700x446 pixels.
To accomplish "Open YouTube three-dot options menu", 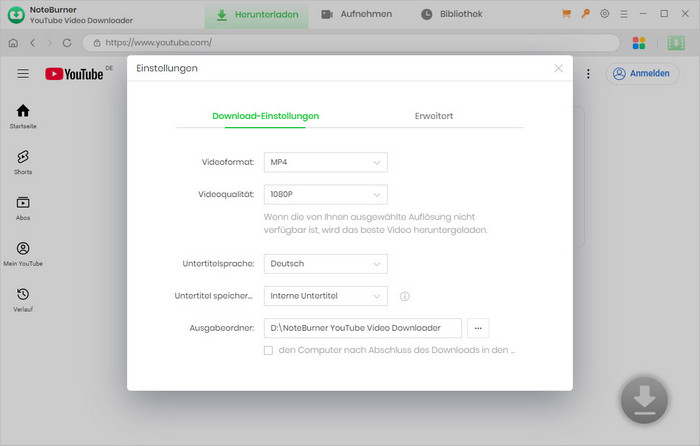I will coord(588,74).
